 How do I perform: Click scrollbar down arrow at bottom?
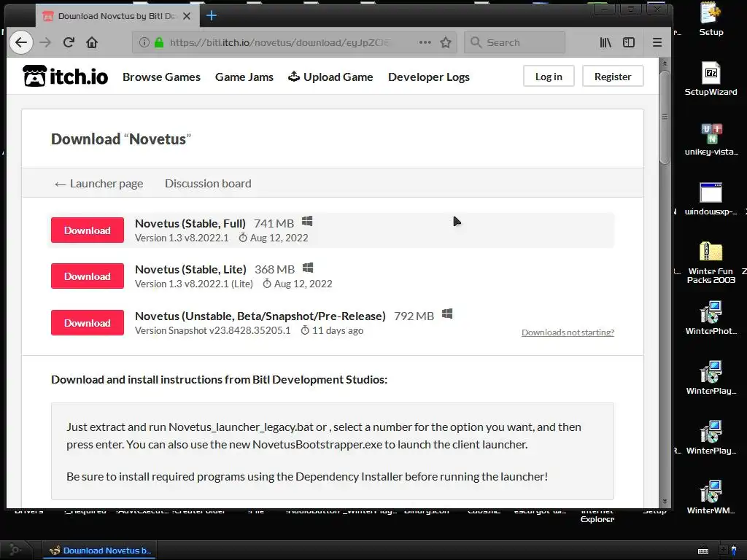coord(664,502)
